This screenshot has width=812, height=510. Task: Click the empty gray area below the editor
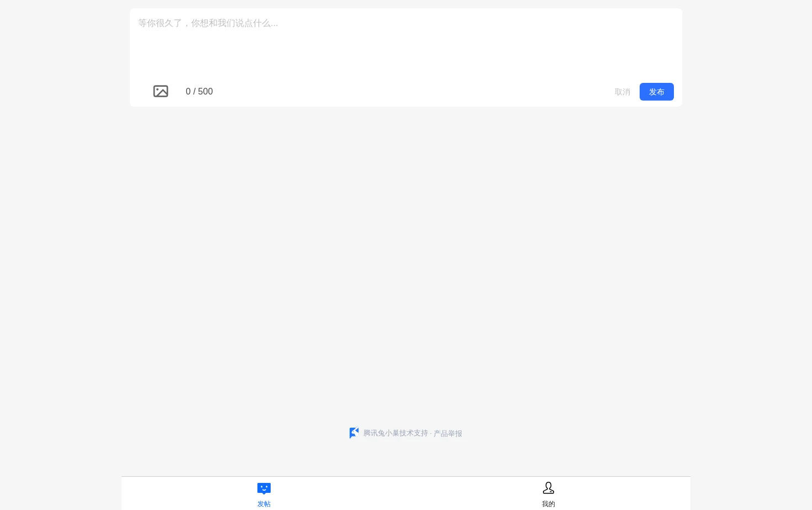click(x=406, y=260)
